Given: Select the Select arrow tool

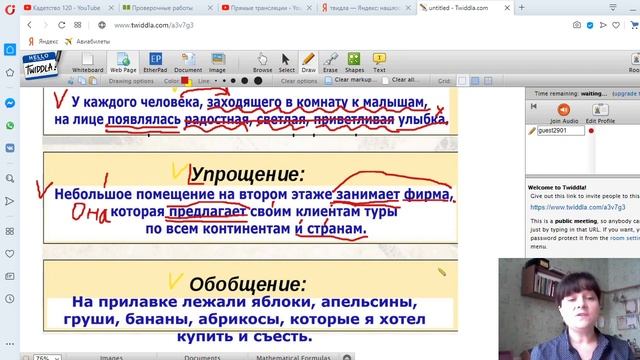Looking at the screenshot, I should coord(286,62).
